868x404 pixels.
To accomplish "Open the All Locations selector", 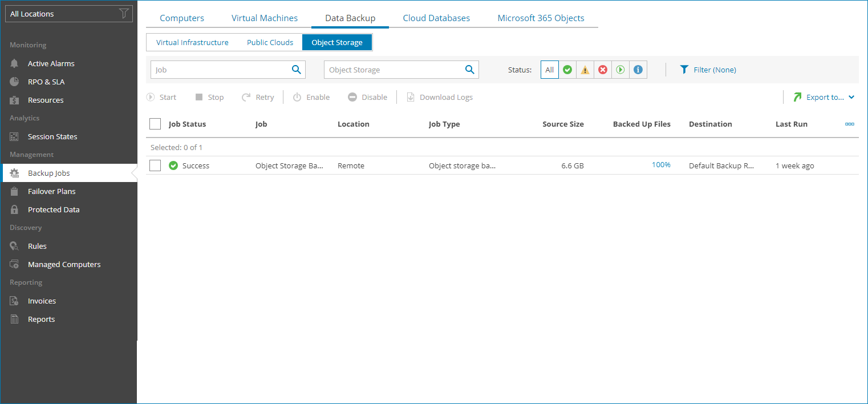I will (63, 13).
